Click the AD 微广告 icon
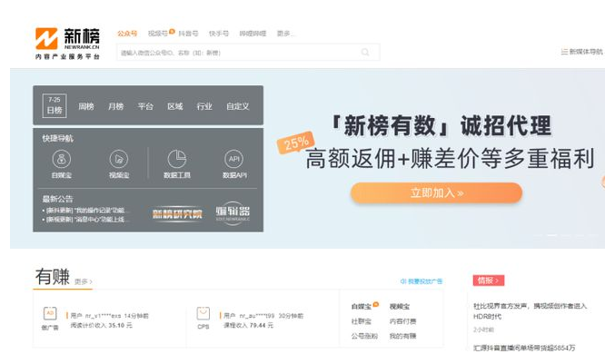Image resolution: width=605 pixels, height=364 pixels. coord(50,313)
